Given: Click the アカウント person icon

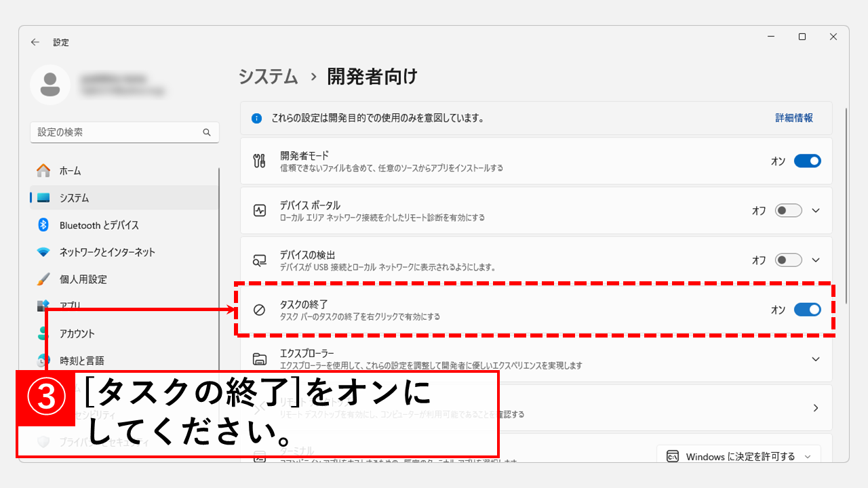Looking at the screenshot, I should pyautogui.click(x=43, y=333).
